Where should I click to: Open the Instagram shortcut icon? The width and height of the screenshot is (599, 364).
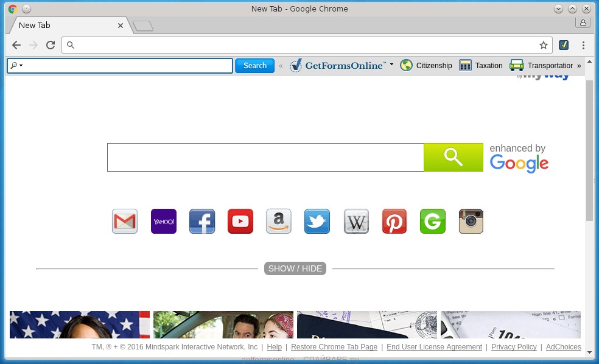(x=471, y=221)
